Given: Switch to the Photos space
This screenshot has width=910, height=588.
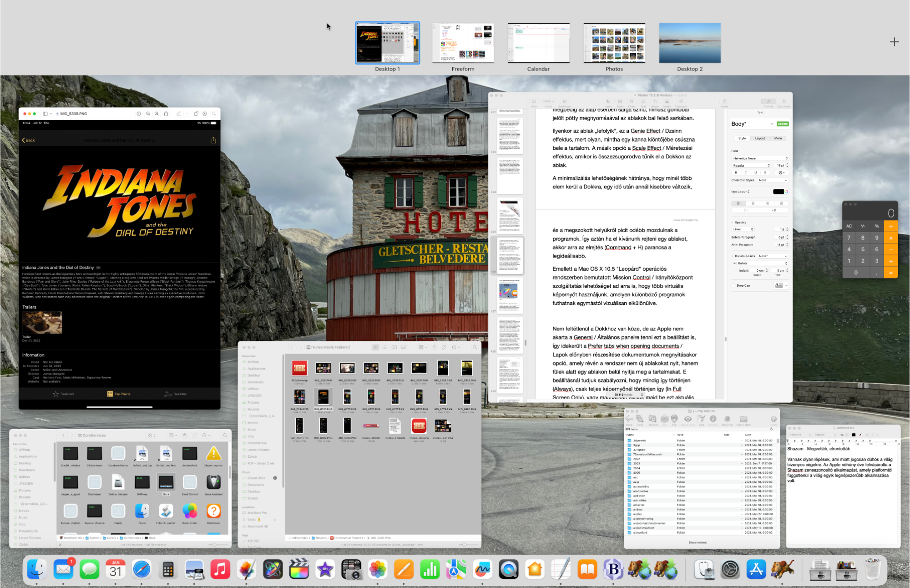Looking at the screenshot, I should (x=614, y=43).
